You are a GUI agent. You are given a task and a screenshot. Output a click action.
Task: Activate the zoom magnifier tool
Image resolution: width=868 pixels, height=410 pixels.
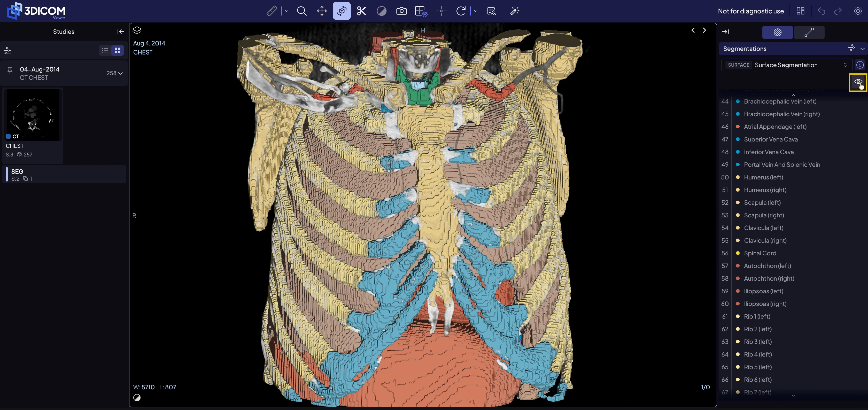(301, 11)
